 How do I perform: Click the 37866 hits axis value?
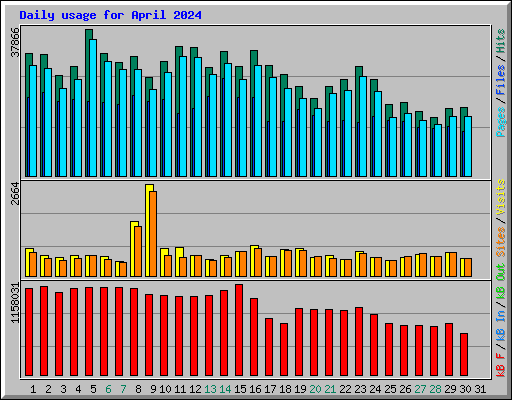[16, 42]
